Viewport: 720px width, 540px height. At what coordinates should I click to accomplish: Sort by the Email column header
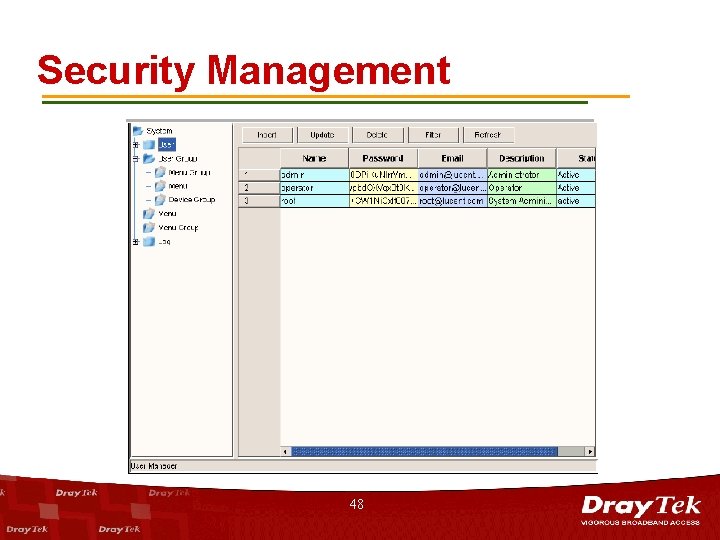coord(452,158)
